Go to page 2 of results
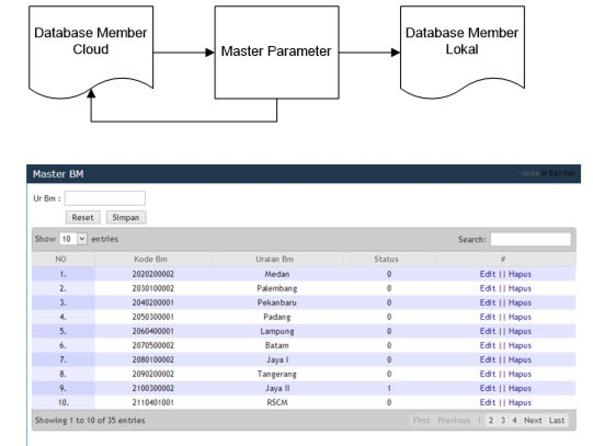This screenshot has width=593, height=446. coord(491,420)
